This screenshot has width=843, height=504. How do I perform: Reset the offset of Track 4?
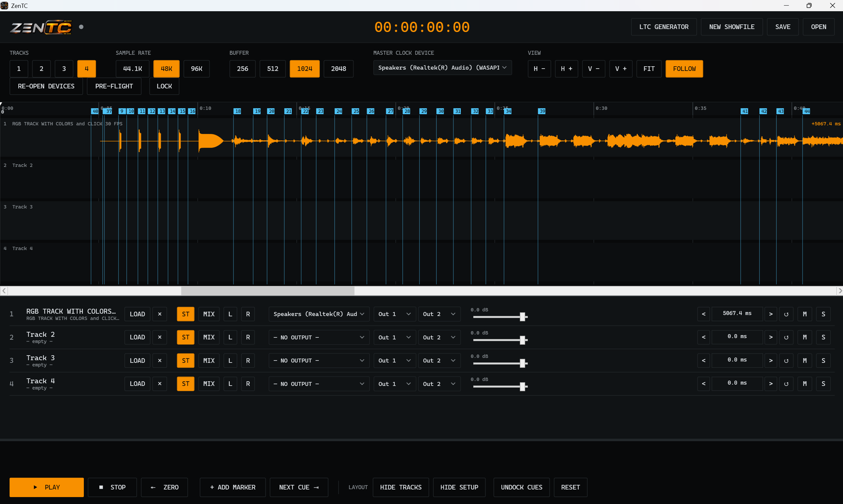(x=786, y=384)
